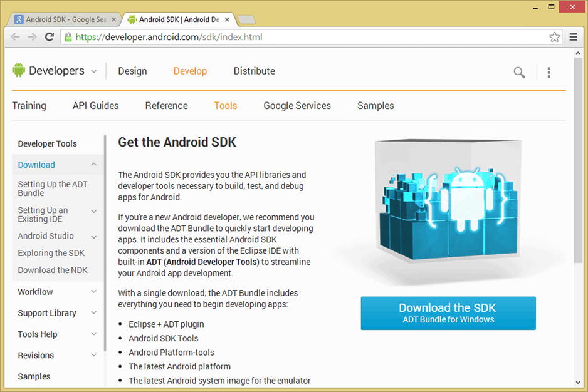
Task: Collapse the Download section chevron
Action: tap(94, 165)
